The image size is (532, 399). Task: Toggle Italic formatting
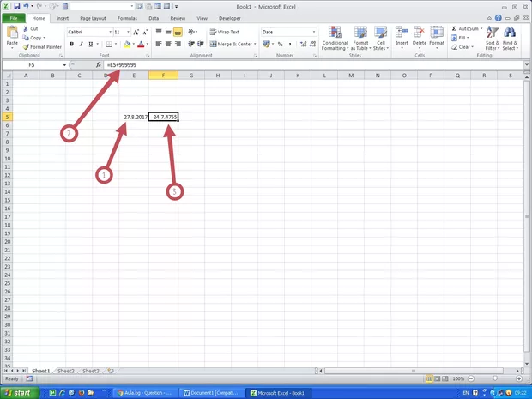click(x=82, y=44)
